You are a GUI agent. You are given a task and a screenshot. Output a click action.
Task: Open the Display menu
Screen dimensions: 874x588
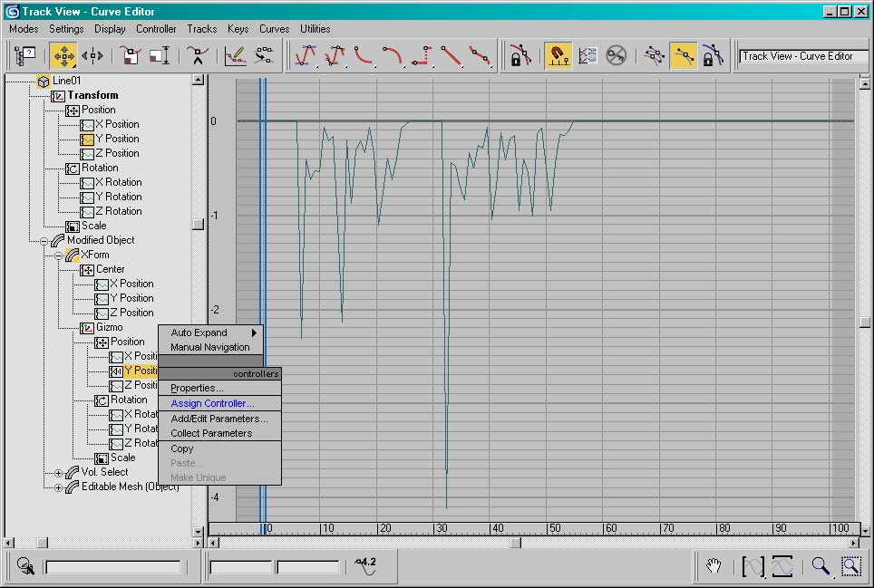tap(110, 29)
